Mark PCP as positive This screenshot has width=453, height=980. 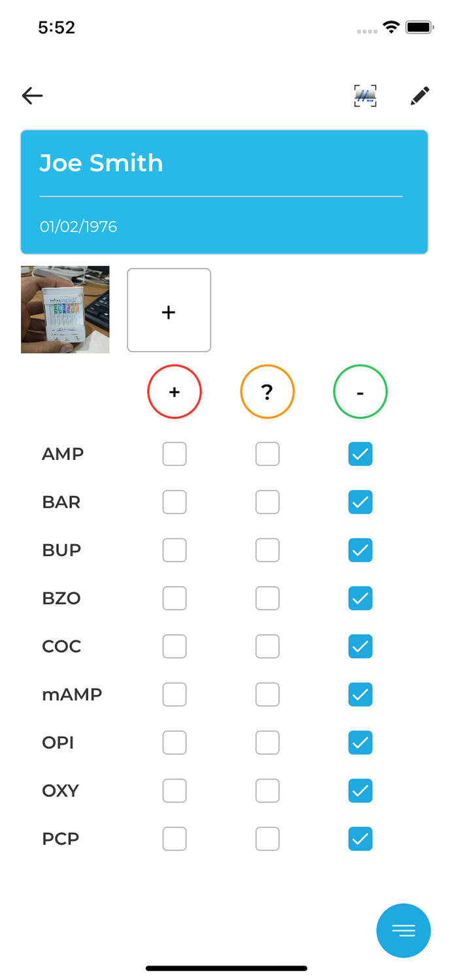click(174, 838)
